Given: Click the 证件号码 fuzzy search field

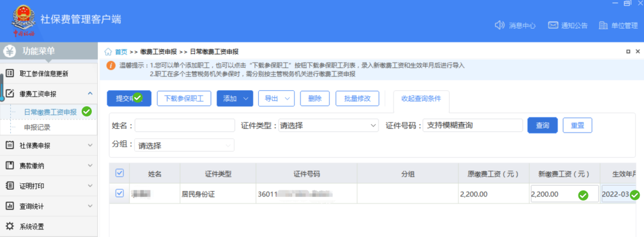Looking at the screenshot, I should 473,125.
